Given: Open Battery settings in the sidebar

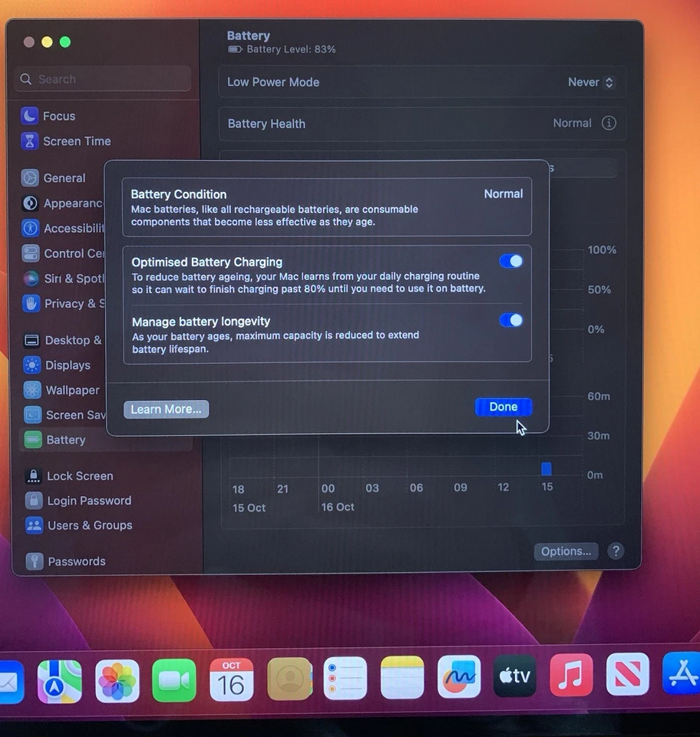Looking at the screenshot, I should 65,439.
